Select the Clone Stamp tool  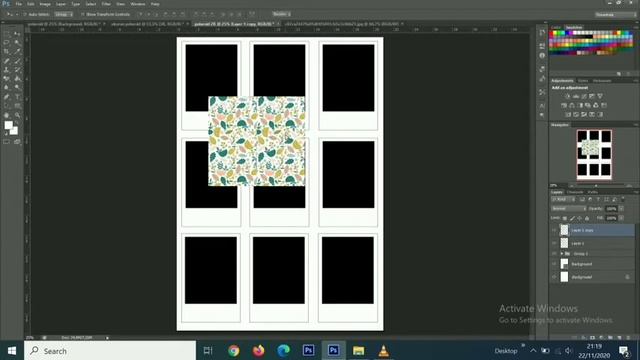[x=7, y=70]
